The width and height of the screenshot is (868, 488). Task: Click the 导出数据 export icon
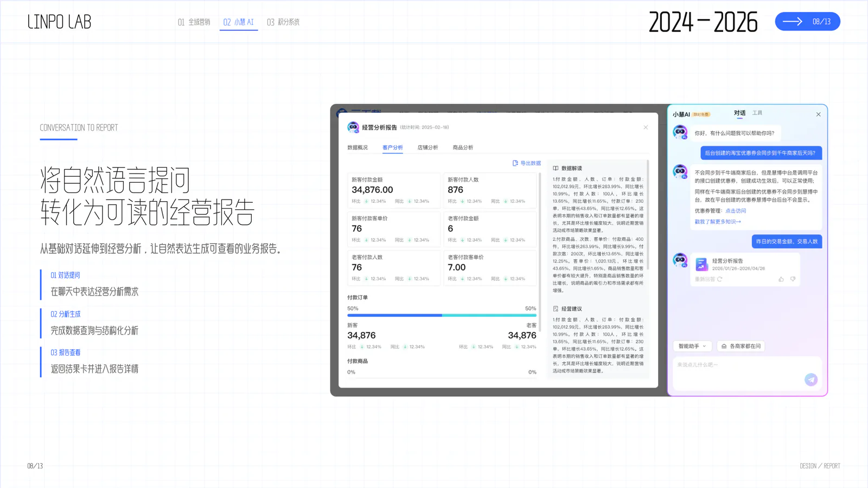pyautogui.click(x=515, y=163)
